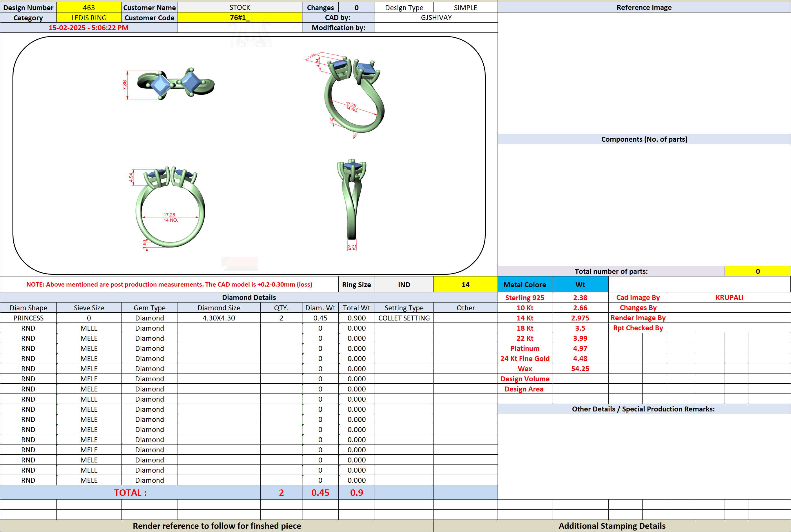Select the Cad Image By value KRUPALI
The height and width of the screenshot is (532, 791).
(729, 298)
